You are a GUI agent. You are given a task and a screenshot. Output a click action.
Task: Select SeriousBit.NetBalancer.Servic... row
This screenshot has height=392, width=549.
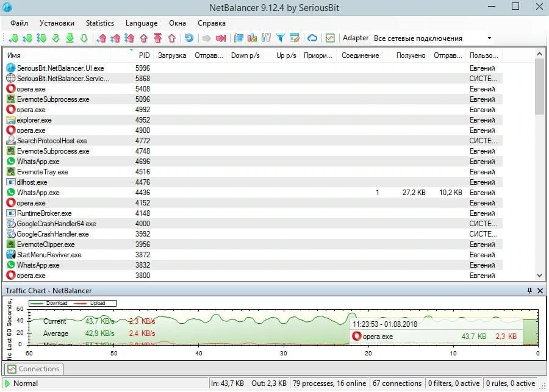(x=254, y=79)
